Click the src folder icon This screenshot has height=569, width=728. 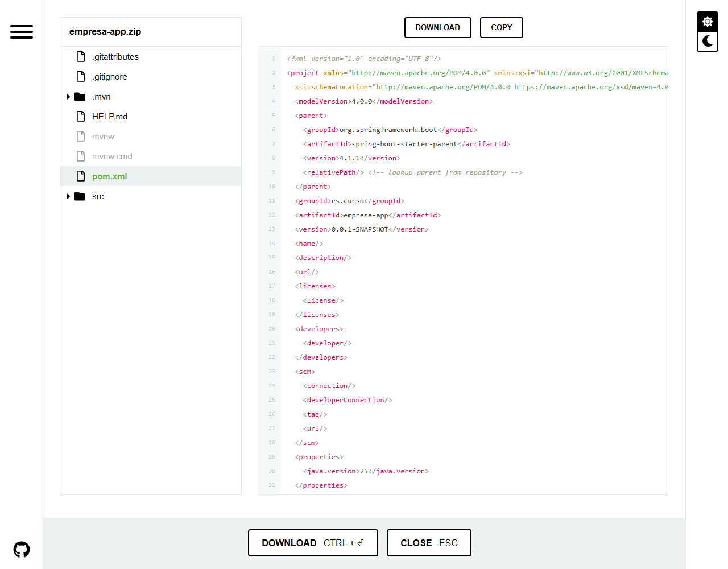pyautogui.click(x=80, y=196)
